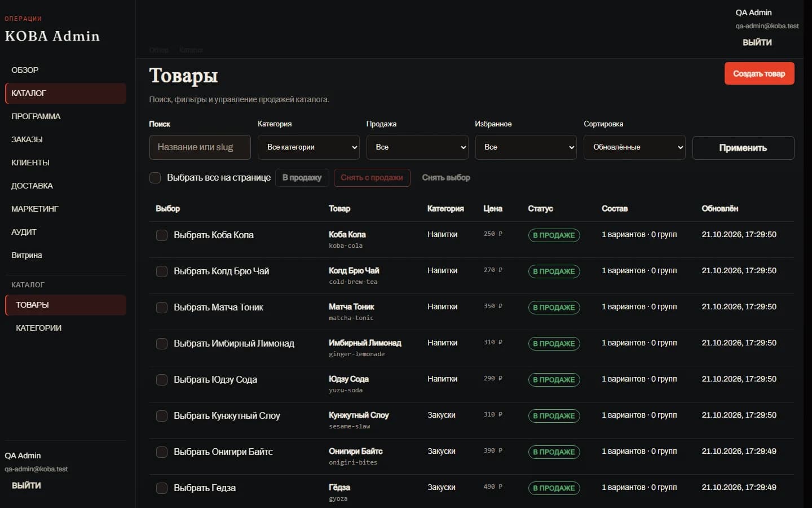812x508 pixels.
Task: Click the Снять выбор button
Action: coord(446,178)
